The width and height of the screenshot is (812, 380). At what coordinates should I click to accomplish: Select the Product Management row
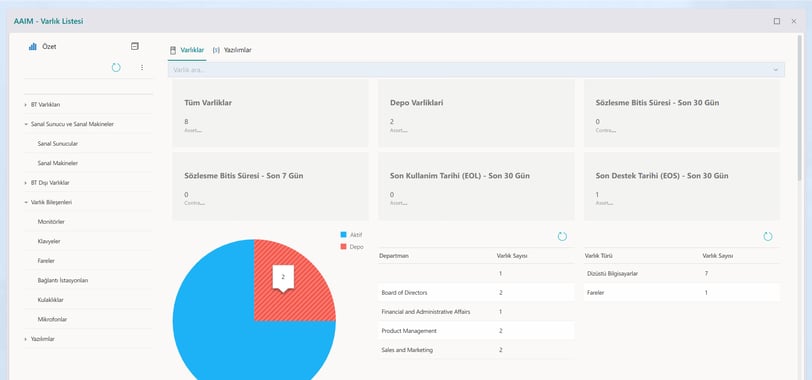click(x=476, y=331)
